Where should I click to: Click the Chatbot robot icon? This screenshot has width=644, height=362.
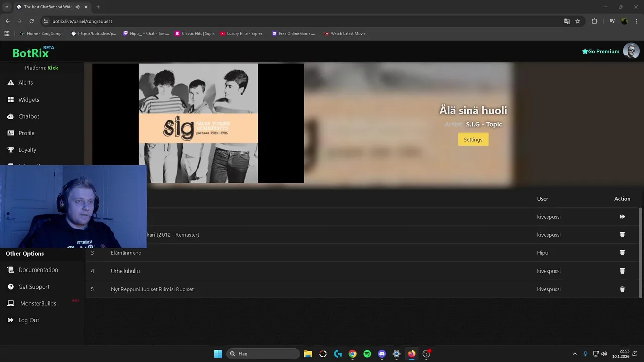(x=11, y=116)
